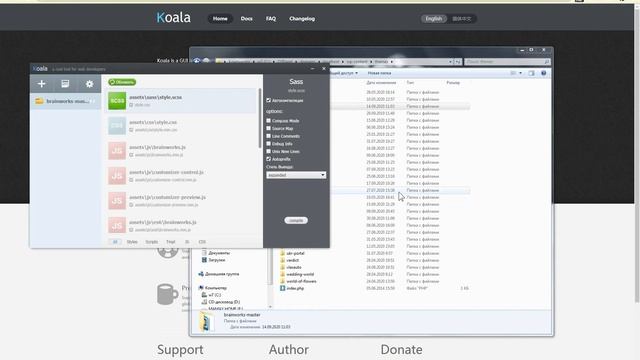Screen dimensions: 640x360
Task: Select the Tmpl filter tab in Koala
Action: point(171,242)
